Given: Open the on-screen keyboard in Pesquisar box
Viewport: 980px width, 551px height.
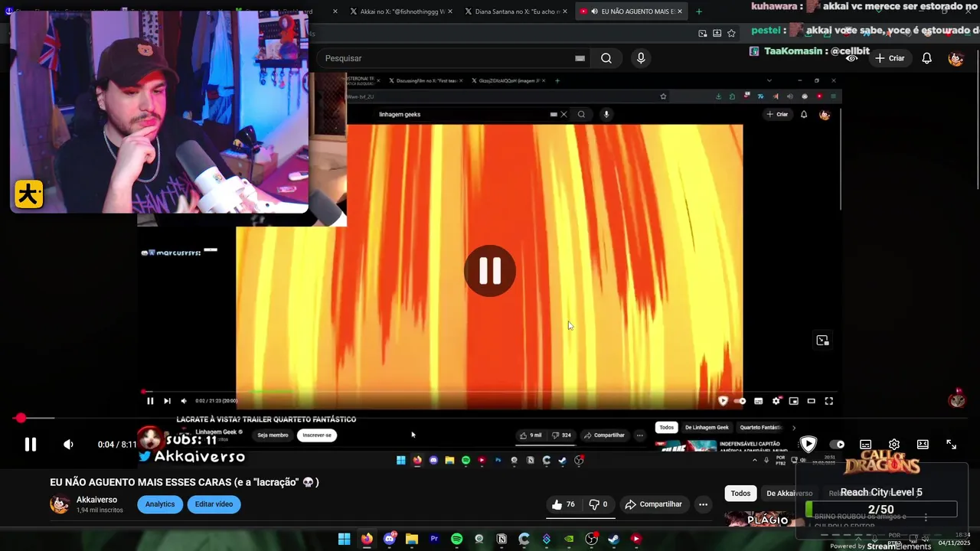Looking at the screenshot, I should 580,58.
